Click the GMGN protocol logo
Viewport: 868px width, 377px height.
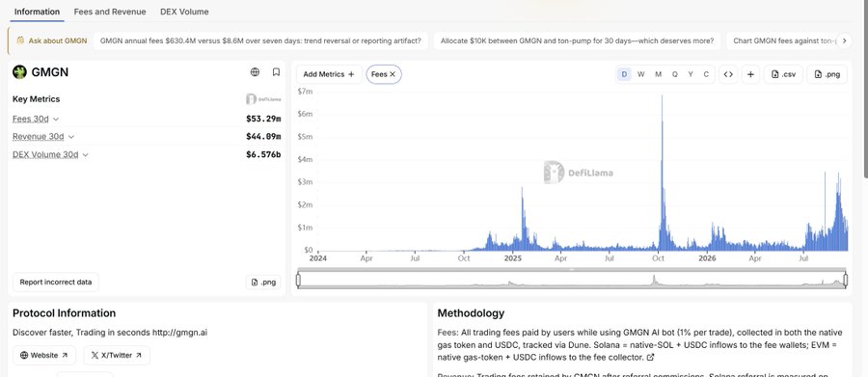(20, 72)
